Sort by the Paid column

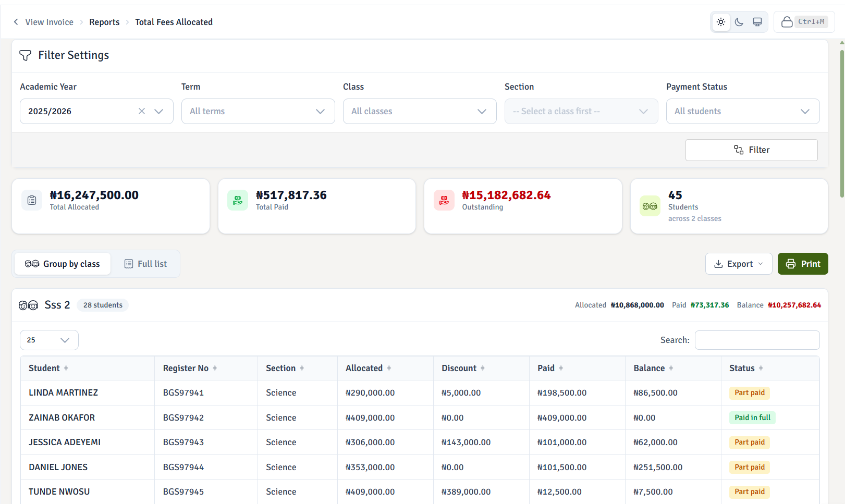[577, 368]
